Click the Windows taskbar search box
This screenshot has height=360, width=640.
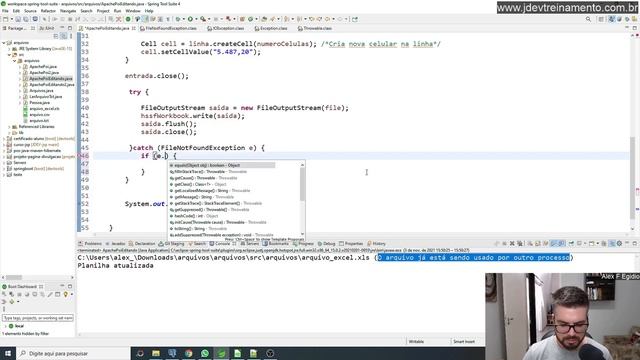(73, 353)
